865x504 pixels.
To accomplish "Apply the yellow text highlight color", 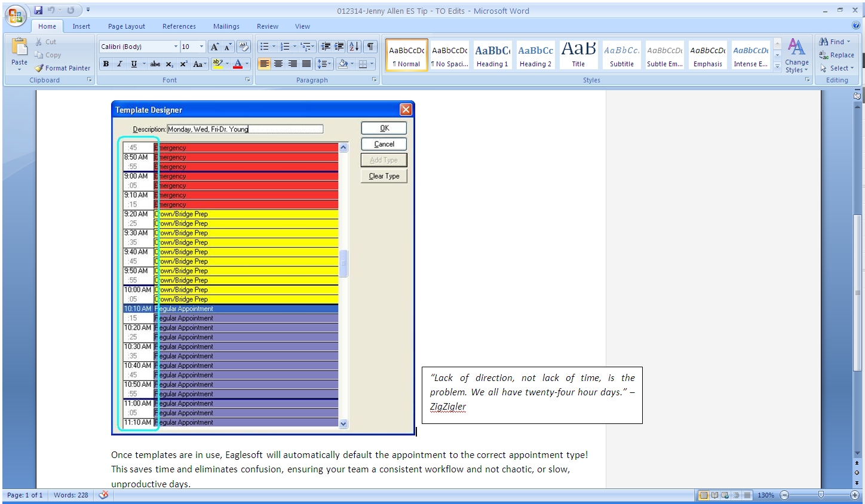I will 217,64.
